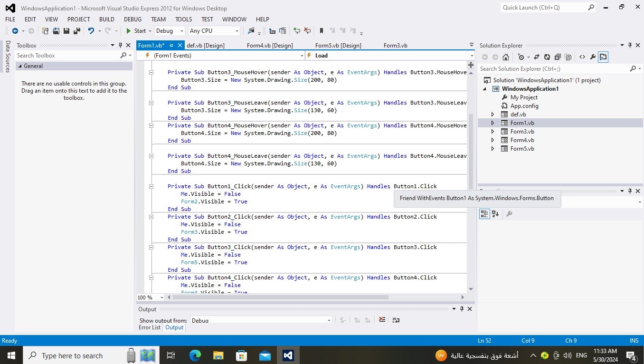The width and height of the screenshot is (644, 364).
Task: Click the Home icon in Solution Explorer
Action: point(506,57)
